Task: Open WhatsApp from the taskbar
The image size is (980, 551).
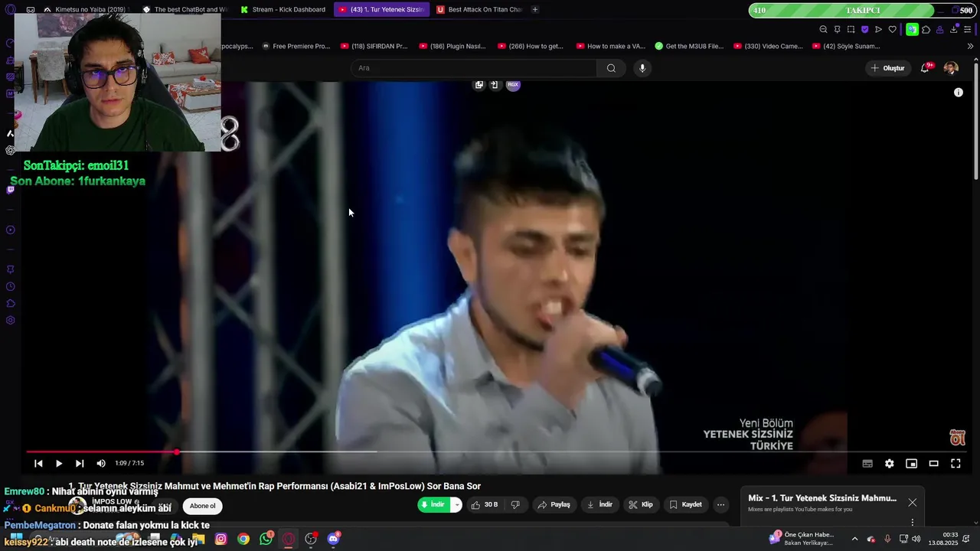Action: [266, 539]
